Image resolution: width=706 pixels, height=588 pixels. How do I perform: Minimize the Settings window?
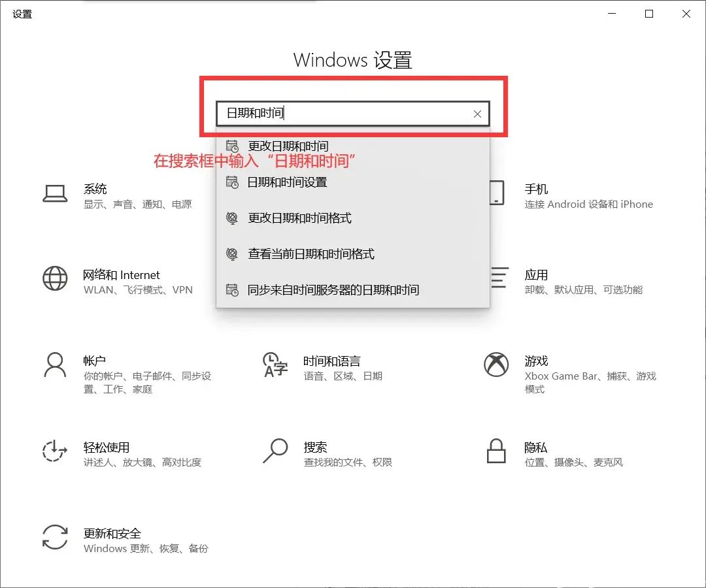point(612,14)
